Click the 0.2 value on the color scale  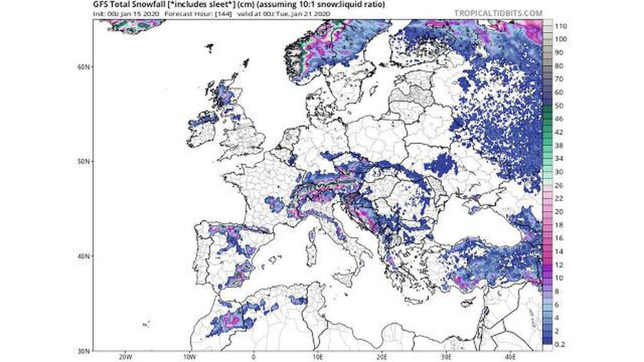tap(560, 344)
